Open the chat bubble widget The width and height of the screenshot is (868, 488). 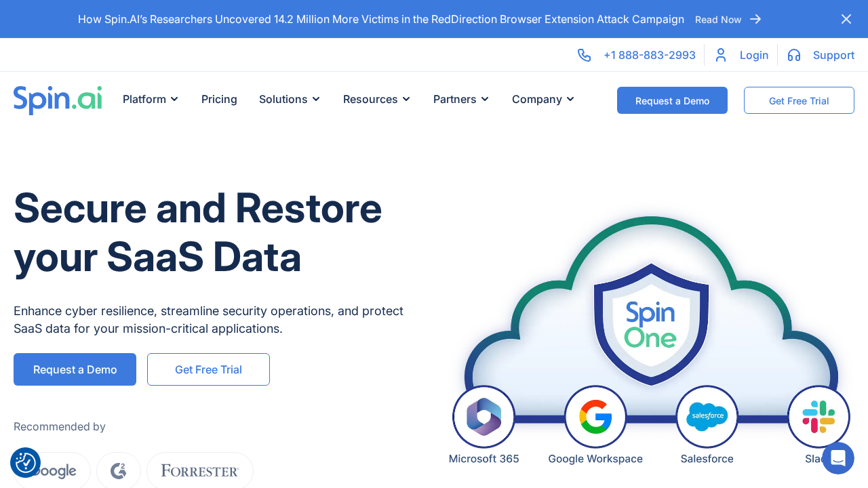838,458
